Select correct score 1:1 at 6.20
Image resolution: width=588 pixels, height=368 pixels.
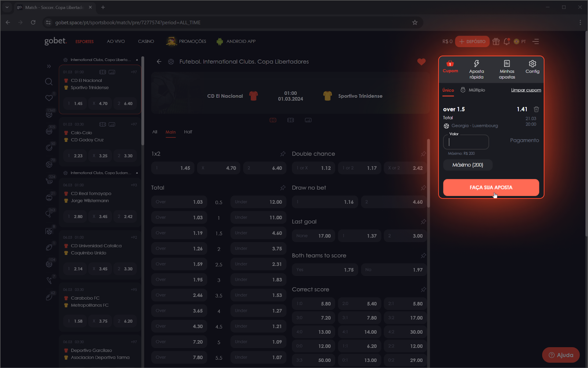click(359, 346)
